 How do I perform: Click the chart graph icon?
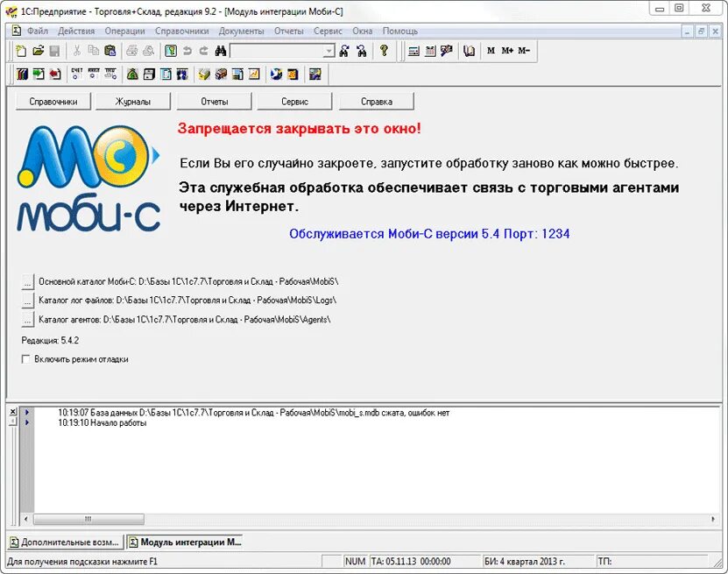click(254, 74)
